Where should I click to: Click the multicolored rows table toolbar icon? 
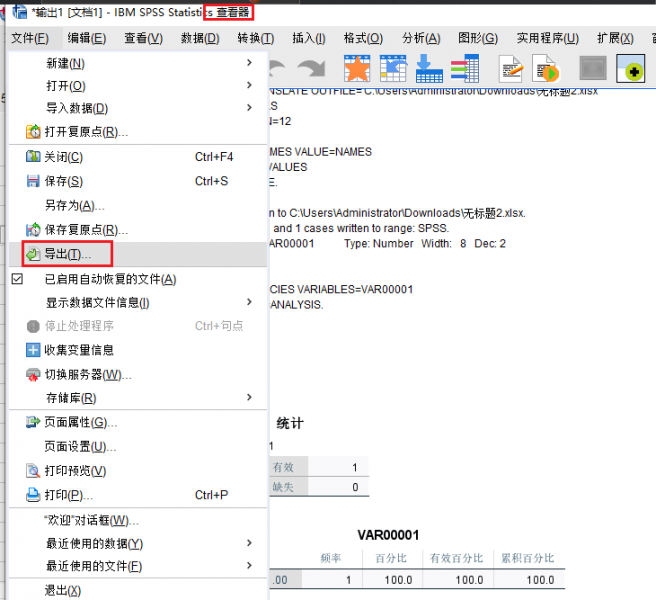tap(464, 69)
